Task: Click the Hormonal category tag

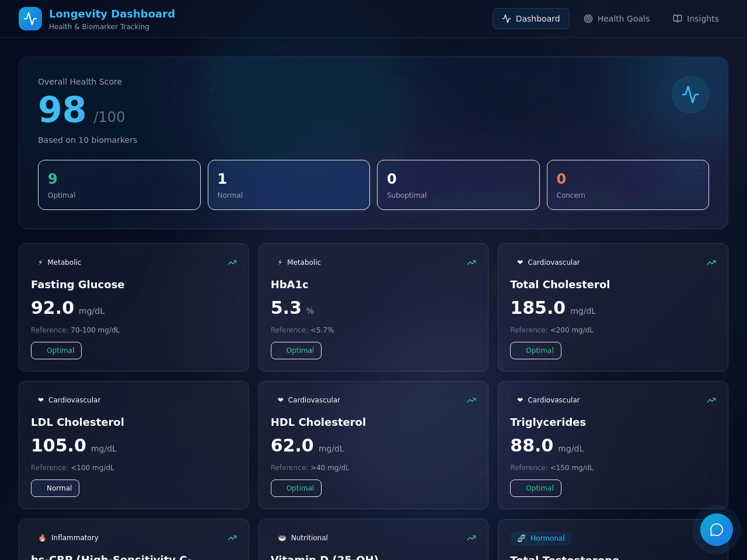Action: 541,538
